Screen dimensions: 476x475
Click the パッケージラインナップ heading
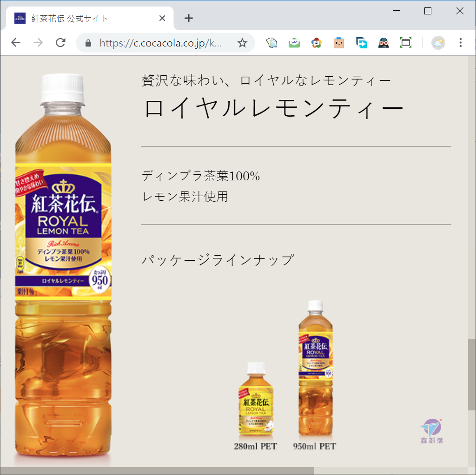[218, 260]
